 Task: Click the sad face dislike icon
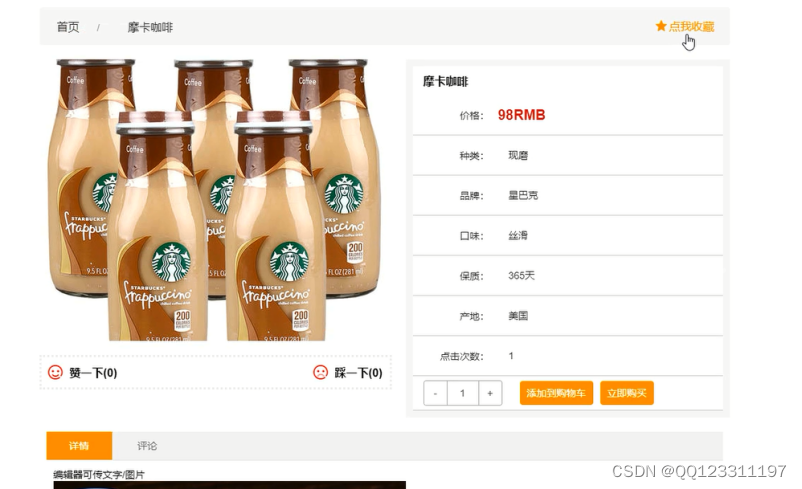point(321,372)
